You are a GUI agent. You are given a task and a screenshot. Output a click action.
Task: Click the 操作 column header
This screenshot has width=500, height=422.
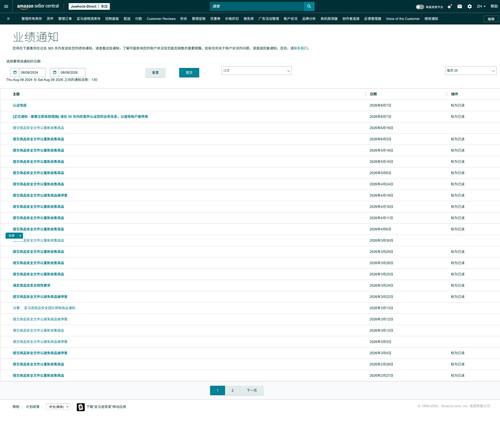(454, 94)
